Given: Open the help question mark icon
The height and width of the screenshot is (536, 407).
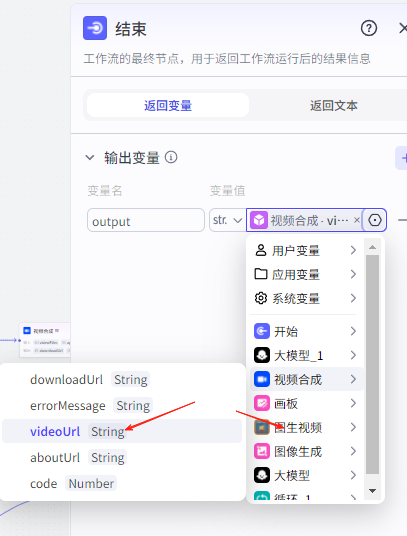Looking at the screenshot, I should point(369,28).
